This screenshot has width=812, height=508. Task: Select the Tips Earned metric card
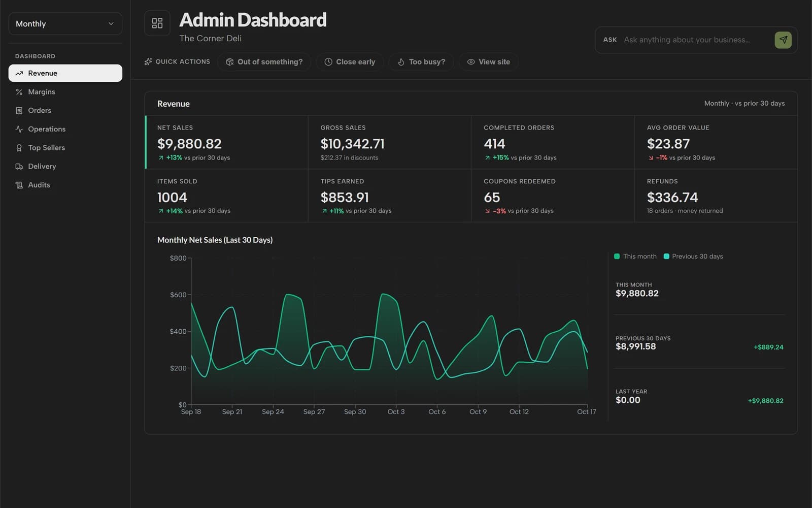click(390, 196)
